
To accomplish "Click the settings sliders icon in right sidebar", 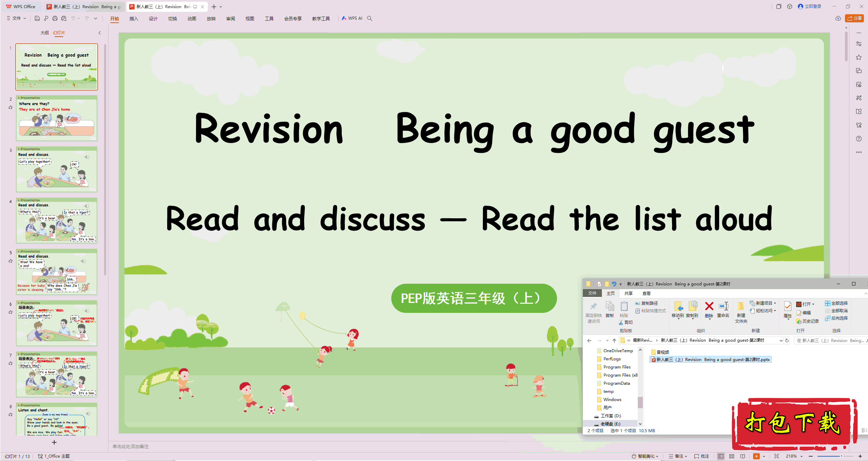I will tap(859, 44).
